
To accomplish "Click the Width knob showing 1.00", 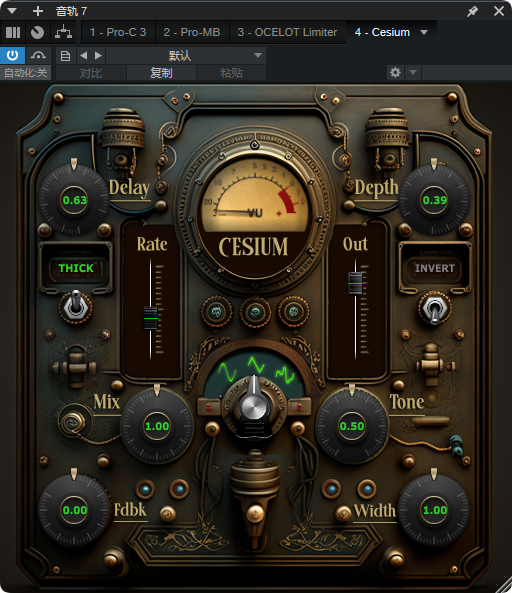I will 434,510.
